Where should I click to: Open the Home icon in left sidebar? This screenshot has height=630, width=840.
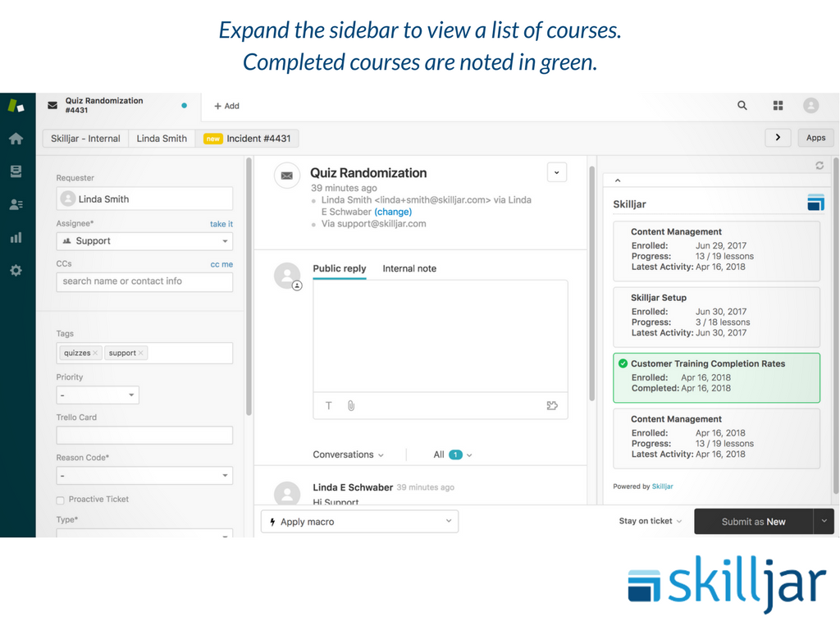tap(16, 139)
